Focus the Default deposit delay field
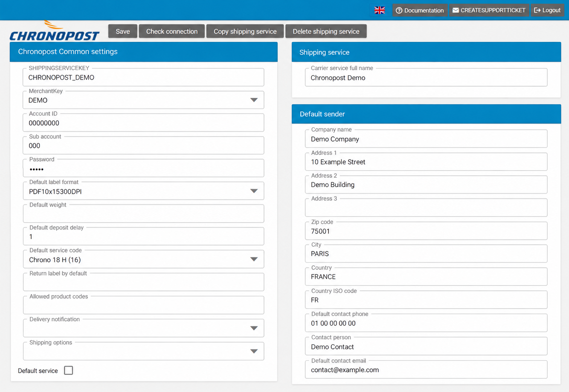This screenshot has width=569, height=392. click(143, 236)
